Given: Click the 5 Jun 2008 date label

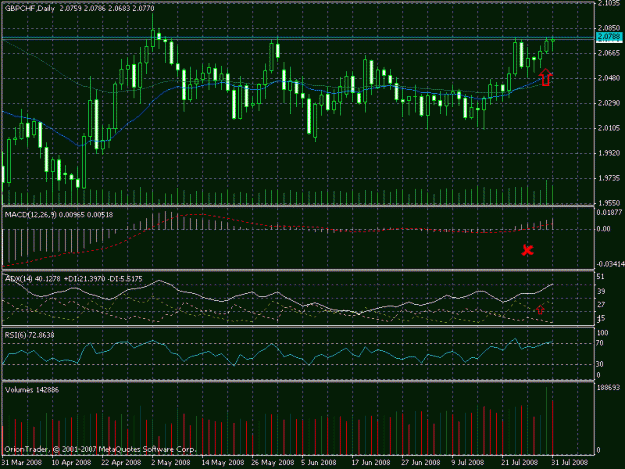Looking at the screenshot, I should click(319, 463).
